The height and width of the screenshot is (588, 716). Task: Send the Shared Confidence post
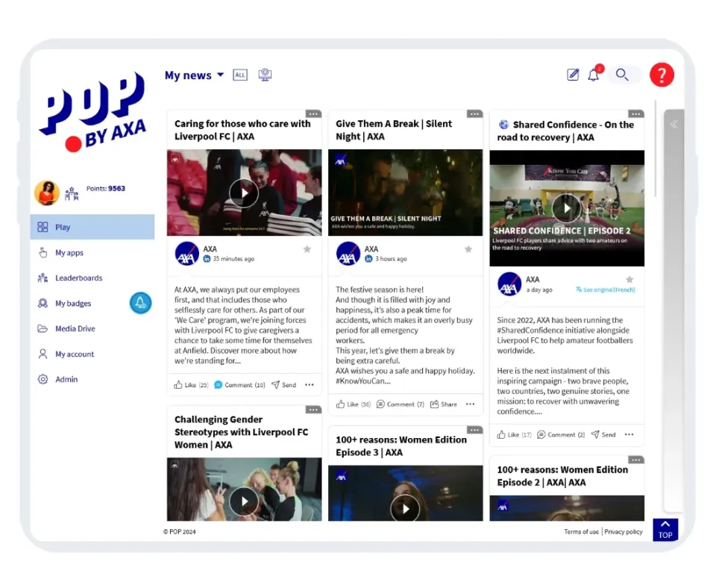[603, 435]
